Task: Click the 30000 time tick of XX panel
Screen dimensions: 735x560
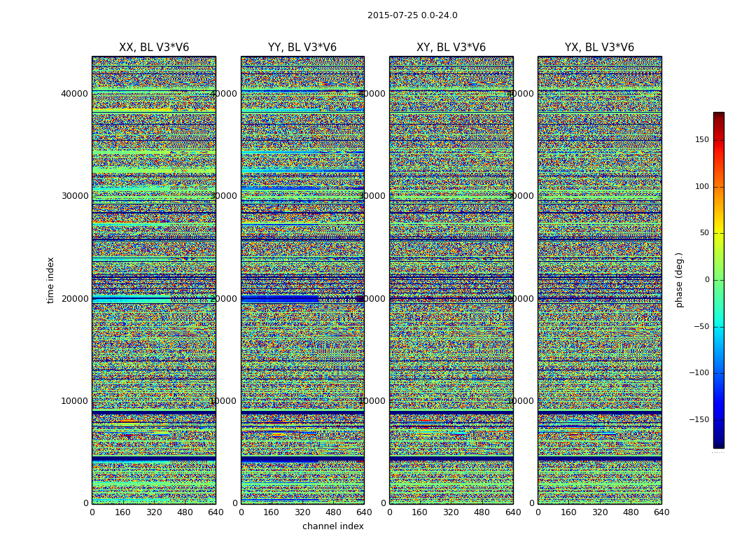Action: click(74, 196)
